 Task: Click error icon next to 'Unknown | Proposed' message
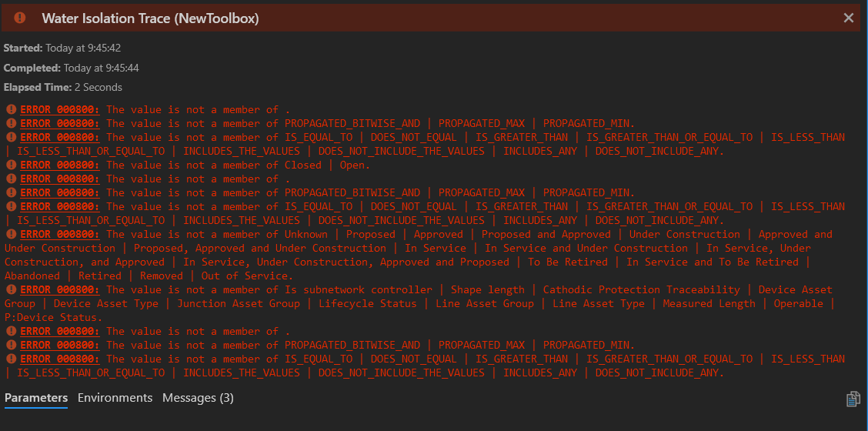[x=11, y=234]
